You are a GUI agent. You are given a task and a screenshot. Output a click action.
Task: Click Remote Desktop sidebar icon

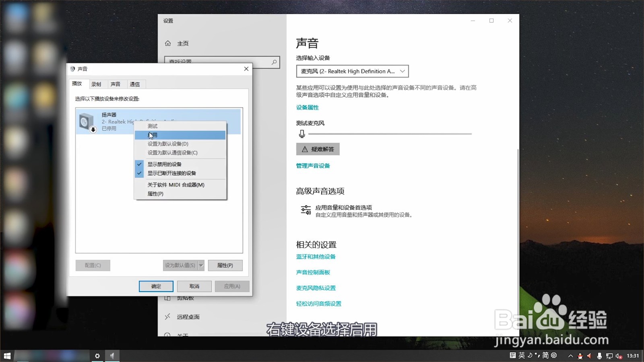pyautogui.click(x=167, y=317)
